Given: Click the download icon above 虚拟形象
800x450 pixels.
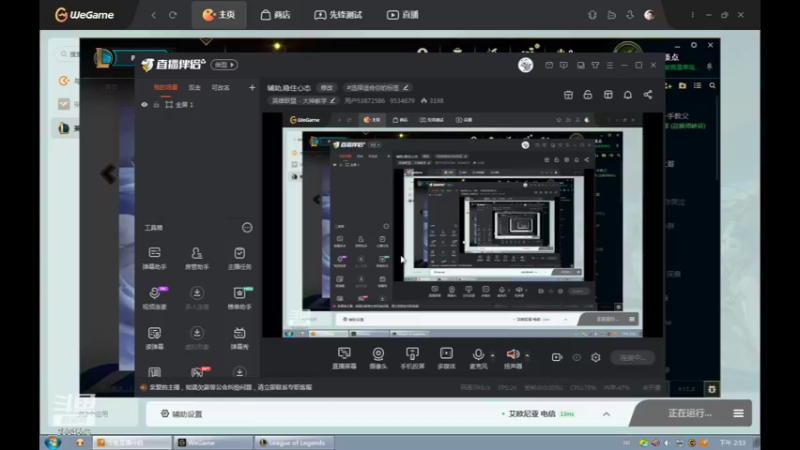Looking at the screenshot, I should tap(196, 333).
